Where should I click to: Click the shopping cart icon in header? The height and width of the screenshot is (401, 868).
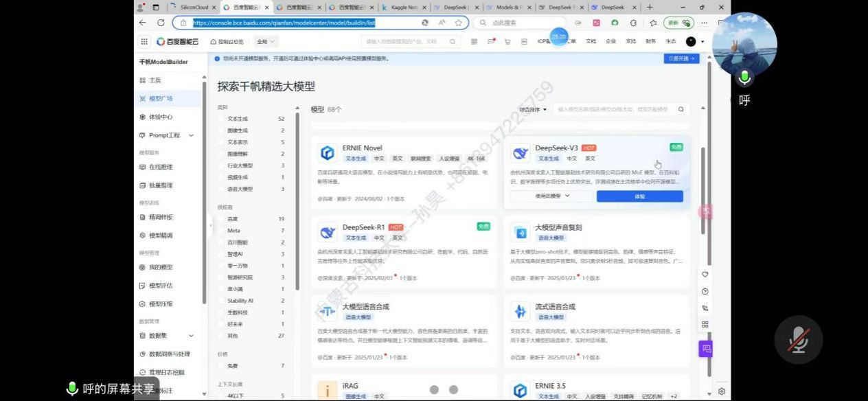pos(507,42)
